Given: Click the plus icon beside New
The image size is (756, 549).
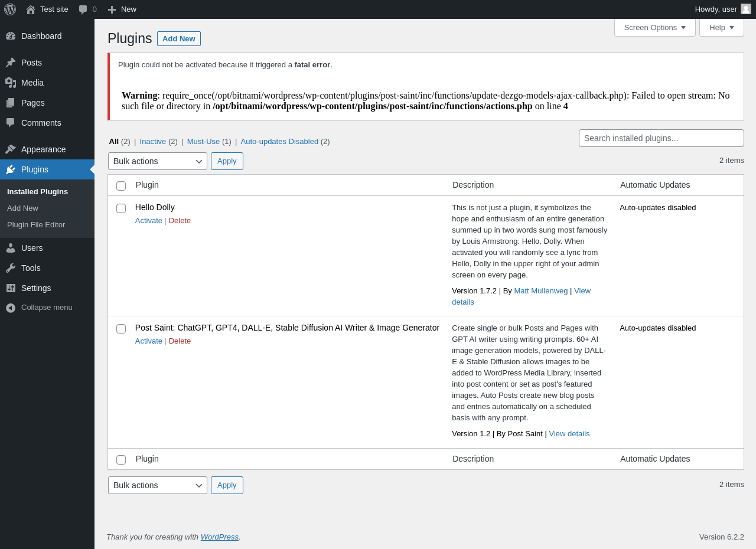Looking at the screenshot, I should (x=112, y=9).
